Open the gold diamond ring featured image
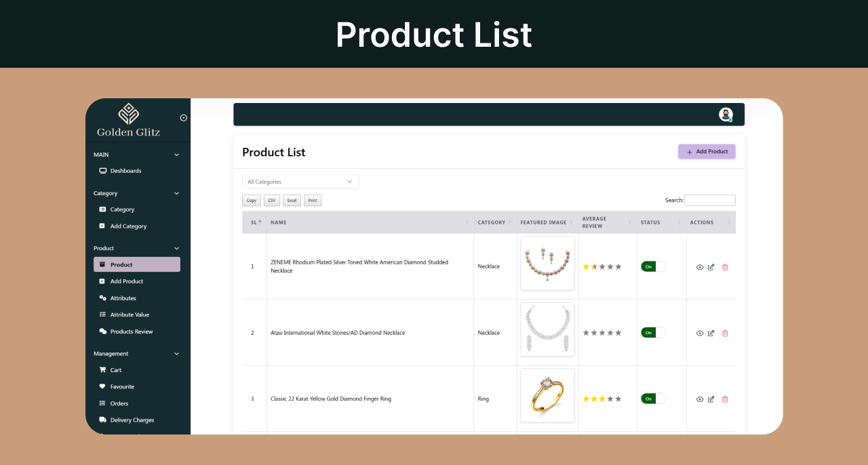 tap(548, 395)
